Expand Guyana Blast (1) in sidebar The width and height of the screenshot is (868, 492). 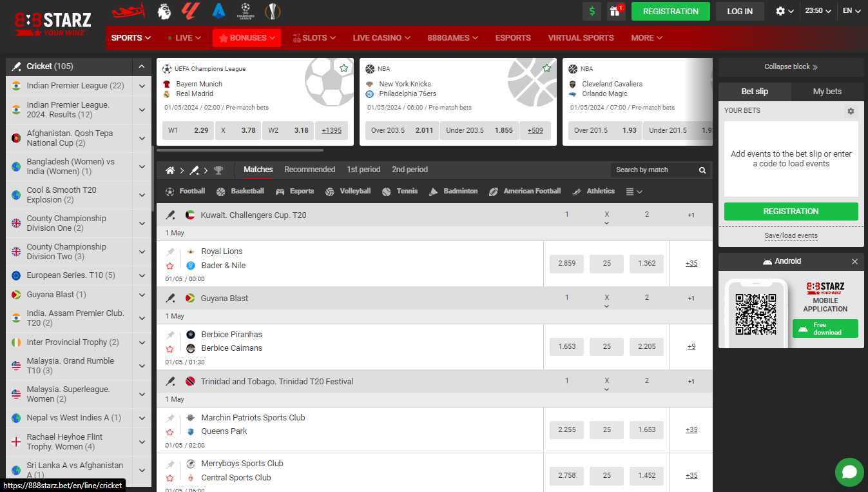pyautogui.click(x=142, y=295)
